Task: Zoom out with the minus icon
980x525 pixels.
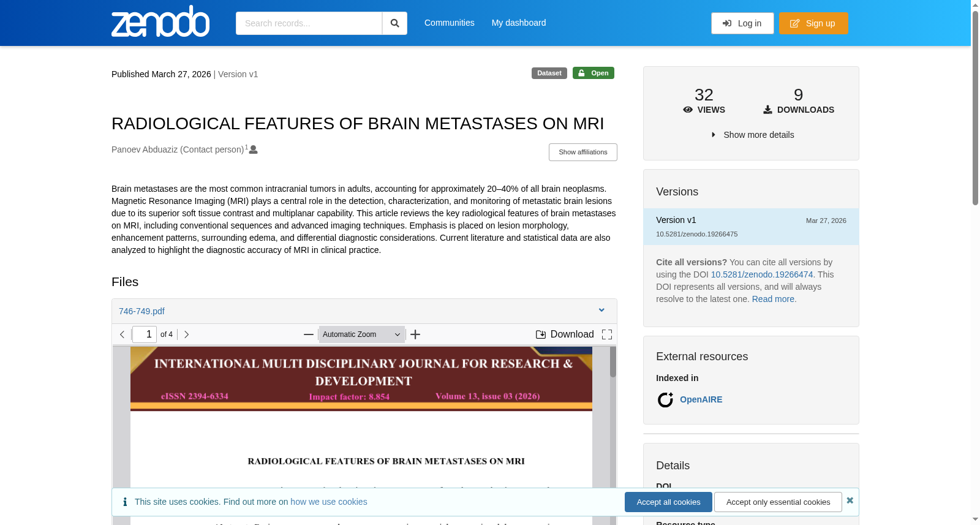Action: pos(309,334)
